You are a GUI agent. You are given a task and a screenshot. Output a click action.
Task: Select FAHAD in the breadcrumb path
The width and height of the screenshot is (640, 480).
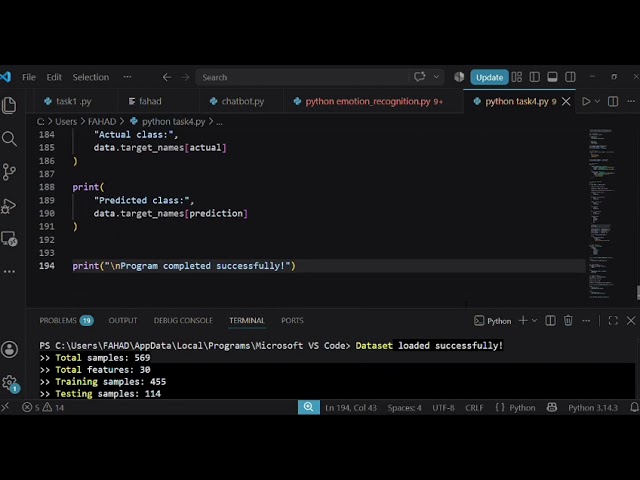coord(102,122)
